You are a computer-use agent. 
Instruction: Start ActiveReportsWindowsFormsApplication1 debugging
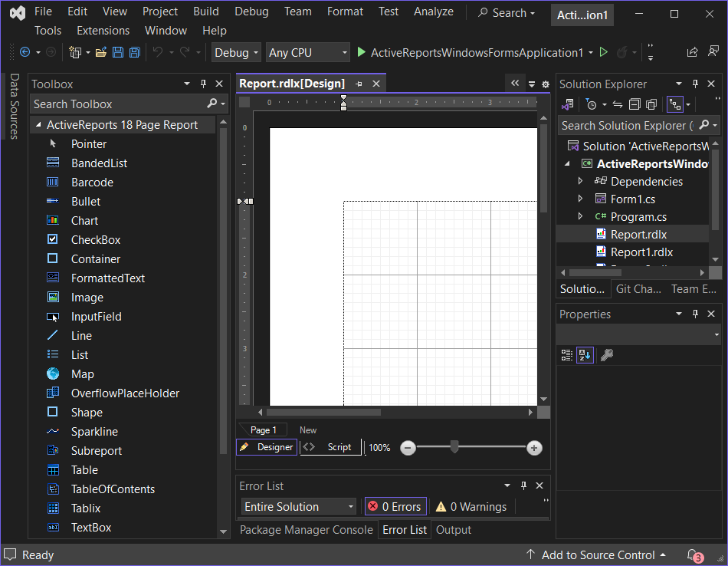(471, 52)
